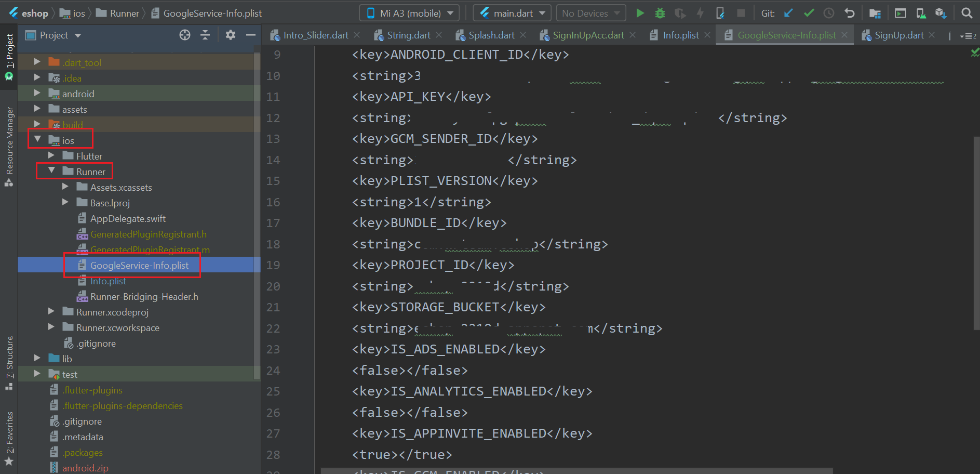Expand the lib folder

pyautogui.click(x=37, y=358)
